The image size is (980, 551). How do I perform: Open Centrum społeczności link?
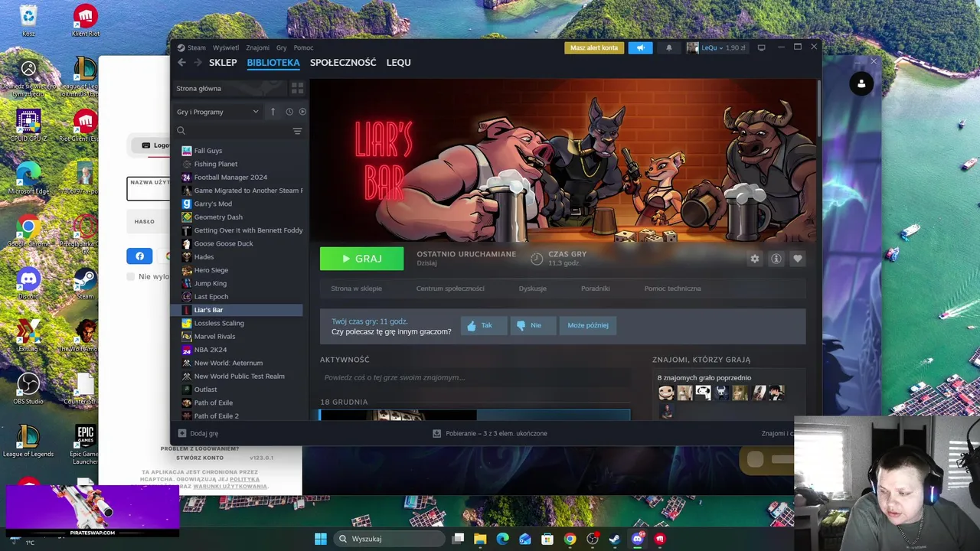(450, 289)
